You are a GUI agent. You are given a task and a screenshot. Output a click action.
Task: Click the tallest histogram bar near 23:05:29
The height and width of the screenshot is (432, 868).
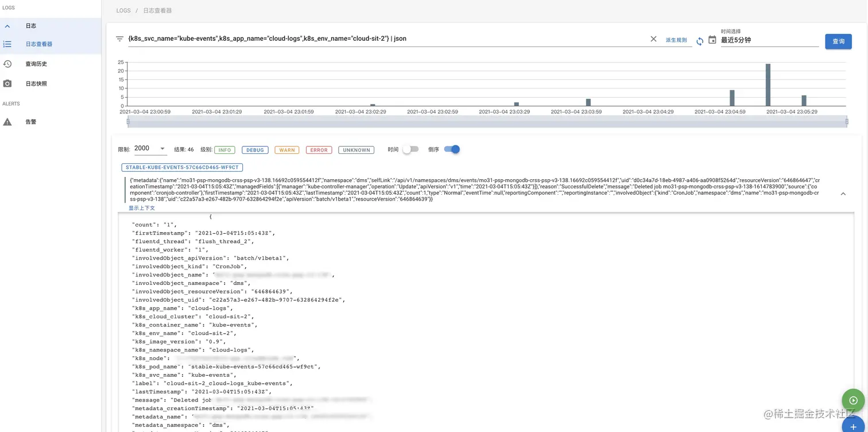point(768,85)
